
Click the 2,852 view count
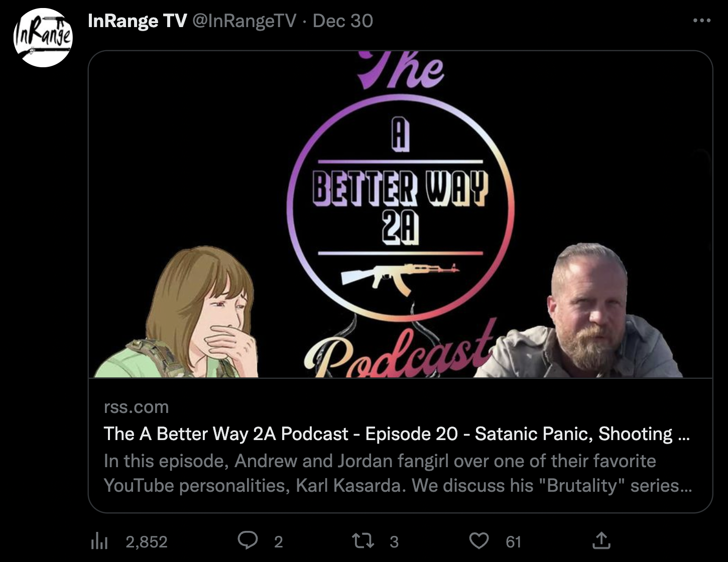click(x=147, y=542)
